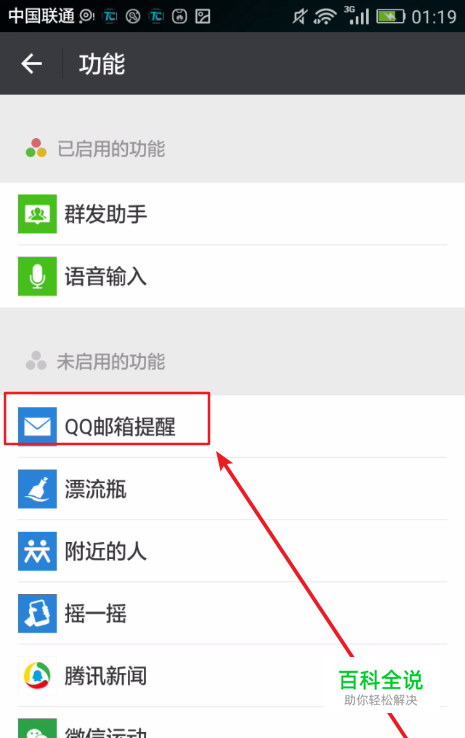The height and width of the screenshot is (738, 465).
Task: Open 摇一摇 feature entry
Action: coord(232,613)
